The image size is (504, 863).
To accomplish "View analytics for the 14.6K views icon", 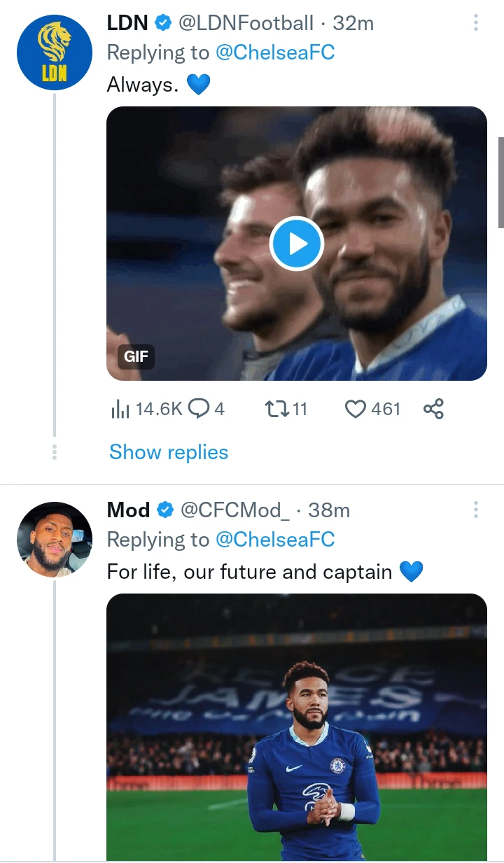I will (x=120, y=409).
